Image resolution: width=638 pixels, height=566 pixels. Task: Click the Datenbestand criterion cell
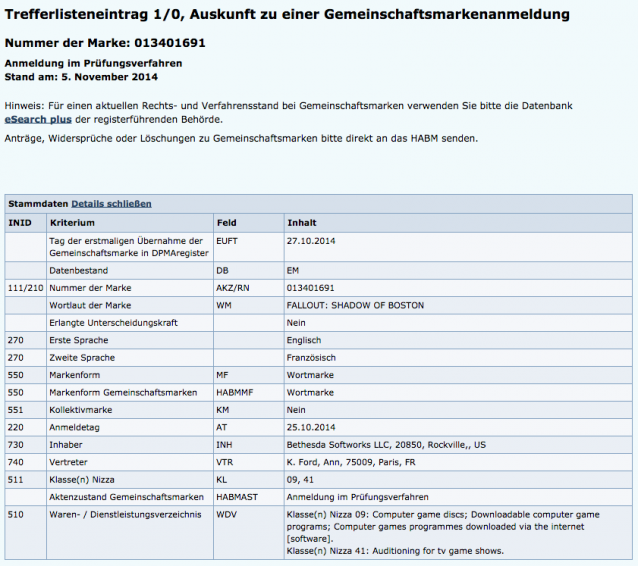[x=130, y=271]
